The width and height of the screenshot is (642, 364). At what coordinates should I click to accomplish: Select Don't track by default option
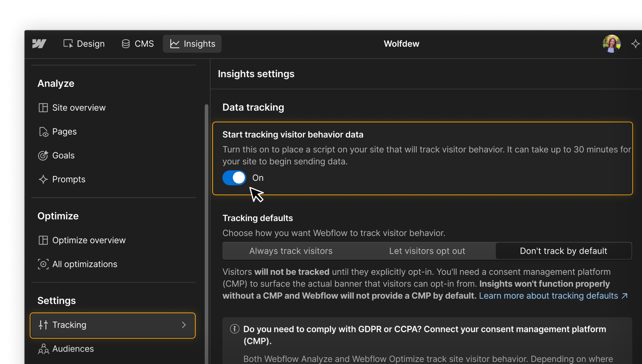point(563,251)
